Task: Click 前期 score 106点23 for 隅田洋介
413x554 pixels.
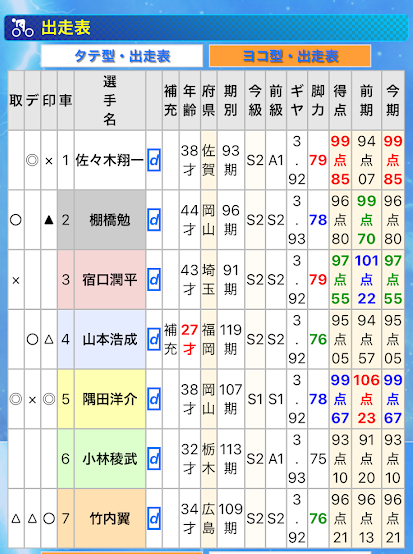Action: point(366,399)
